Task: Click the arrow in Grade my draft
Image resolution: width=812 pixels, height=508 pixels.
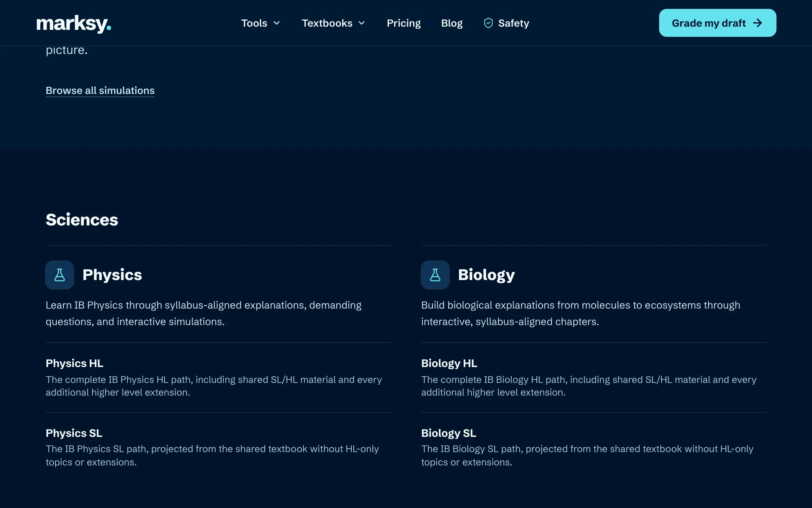Action: (x=757, y=23)
